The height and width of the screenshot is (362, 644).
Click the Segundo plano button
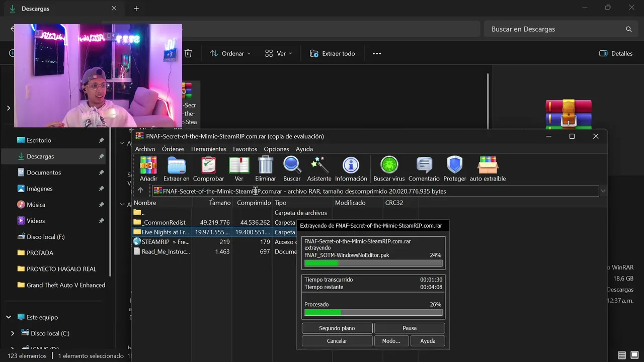337,328
